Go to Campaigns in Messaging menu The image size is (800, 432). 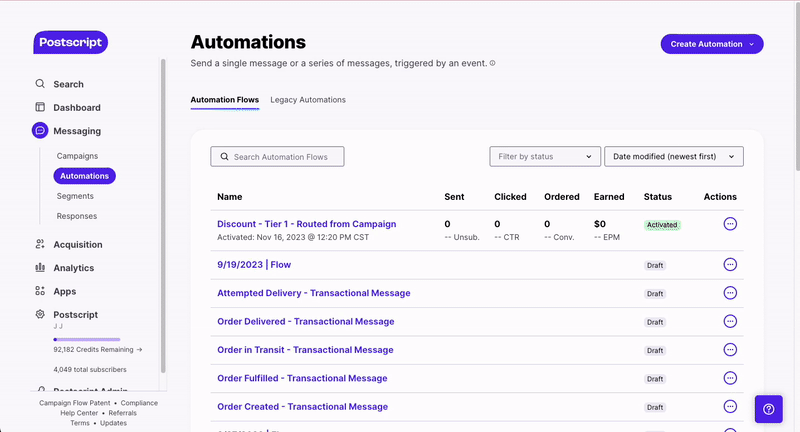77,156
